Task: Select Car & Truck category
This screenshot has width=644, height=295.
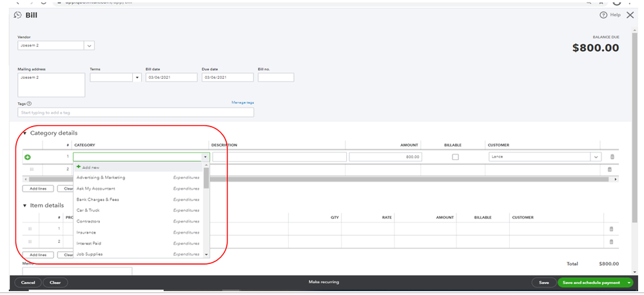Action: [139, 210]
